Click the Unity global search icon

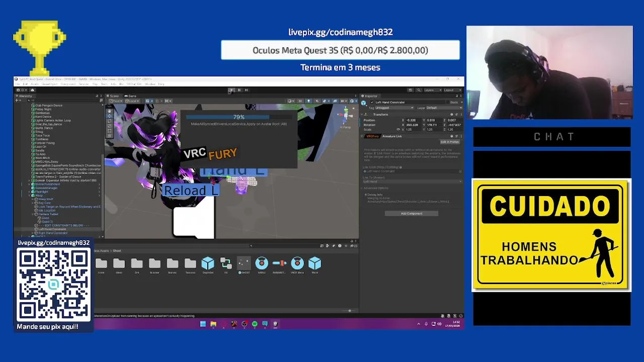pyautogui.click(x=419, y=90)
